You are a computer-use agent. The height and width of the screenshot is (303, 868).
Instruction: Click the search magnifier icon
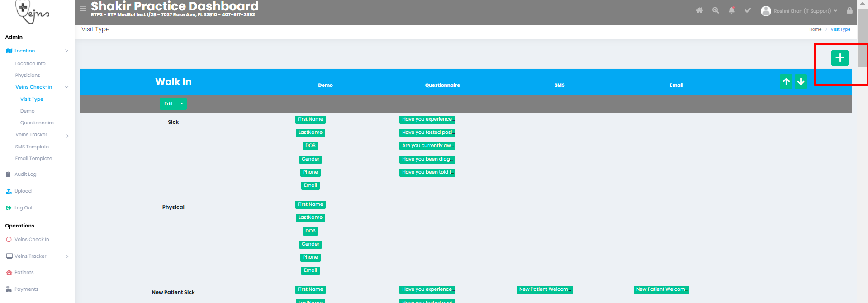(716, 10)
